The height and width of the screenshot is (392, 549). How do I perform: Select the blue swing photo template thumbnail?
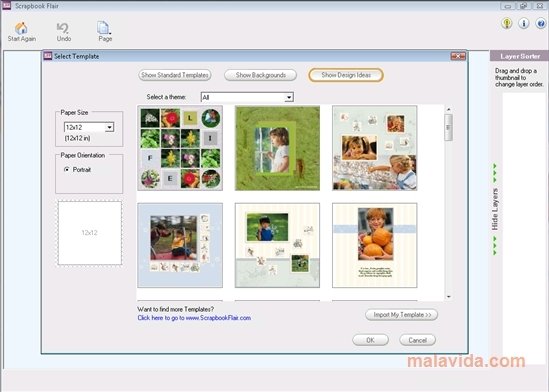coord(180,245)
